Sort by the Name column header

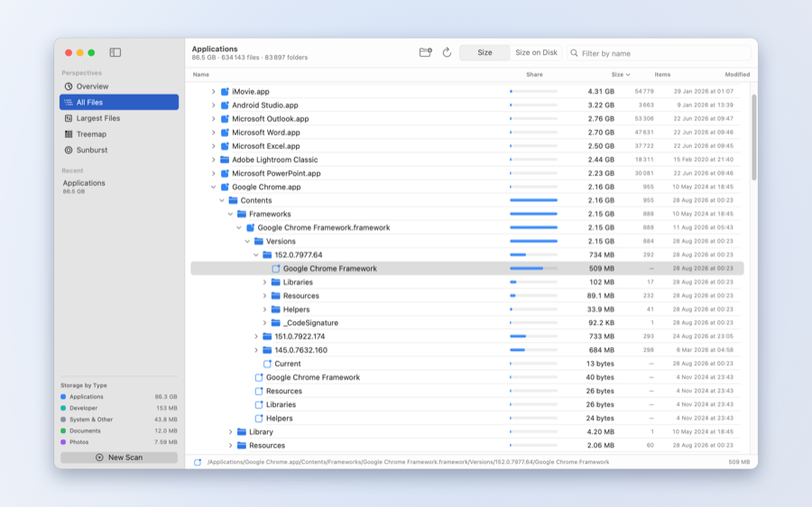[x=201, y=75]
